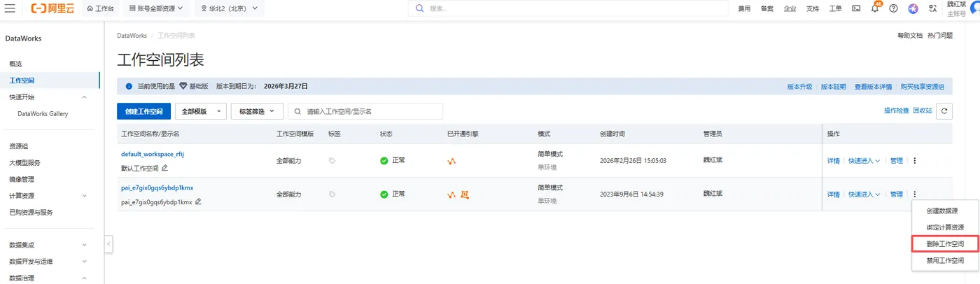This screenshot has width=980, height=284.
Task: Open the Cloud Shell terminal icon
Action: (x=856, y=8)
